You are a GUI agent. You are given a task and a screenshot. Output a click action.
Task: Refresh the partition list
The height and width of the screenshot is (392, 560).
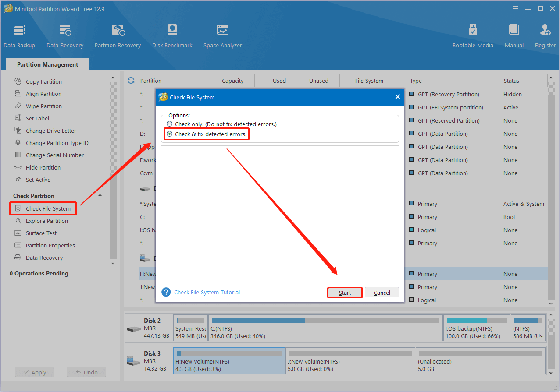click(131, 81)
